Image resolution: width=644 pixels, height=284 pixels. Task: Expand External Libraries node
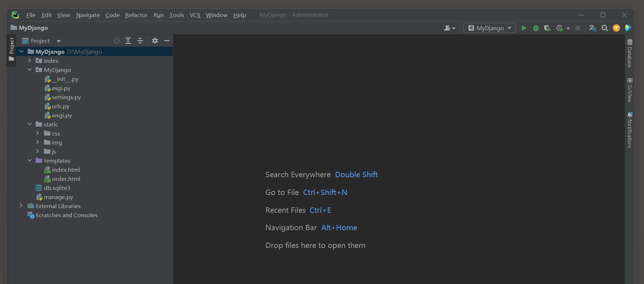[x=21, y=206]
